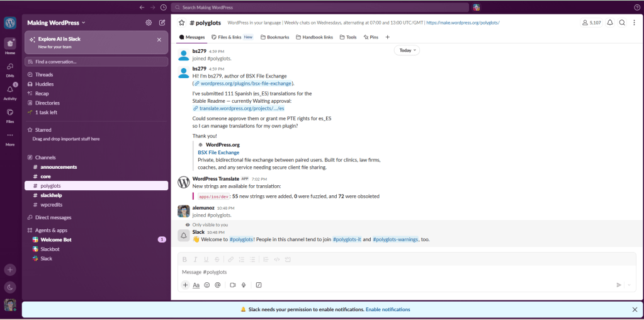Open the Making WordPress workspace dropdown
Screen dimensions: 644x320
coord(56,23)
